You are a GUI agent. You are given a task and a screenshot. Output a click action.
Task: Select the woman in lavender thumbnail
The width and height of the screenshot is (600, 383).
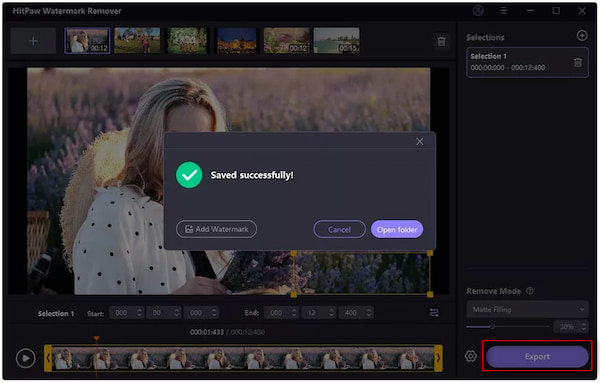click(87, 41)
